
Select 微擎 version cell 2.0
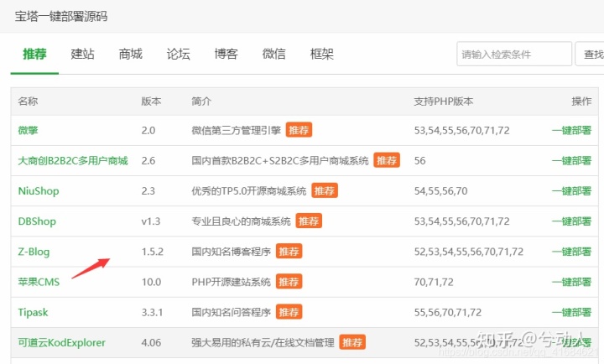pyautogui.click(x=148, y=131)
